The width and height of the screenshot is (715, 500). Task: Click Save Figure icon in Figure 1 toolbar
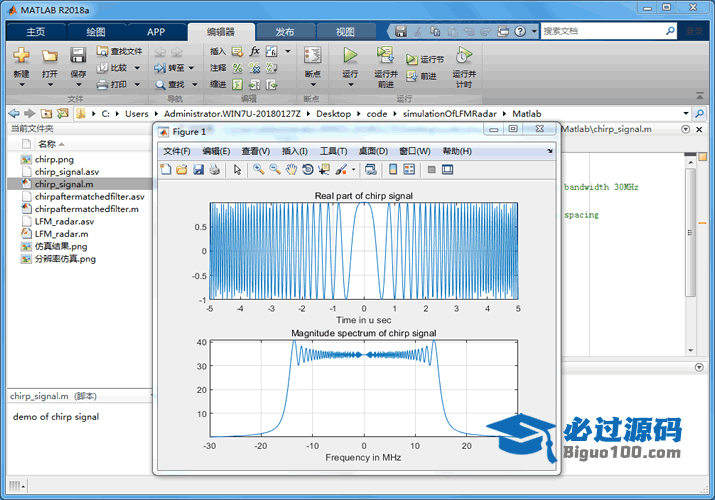tap(198, 170)
